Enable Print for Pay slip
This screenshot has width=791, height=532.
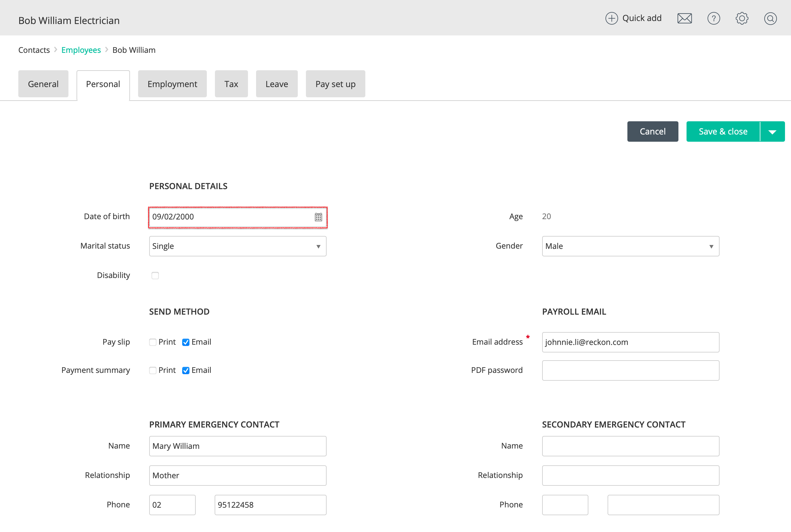tap(152, 342)
